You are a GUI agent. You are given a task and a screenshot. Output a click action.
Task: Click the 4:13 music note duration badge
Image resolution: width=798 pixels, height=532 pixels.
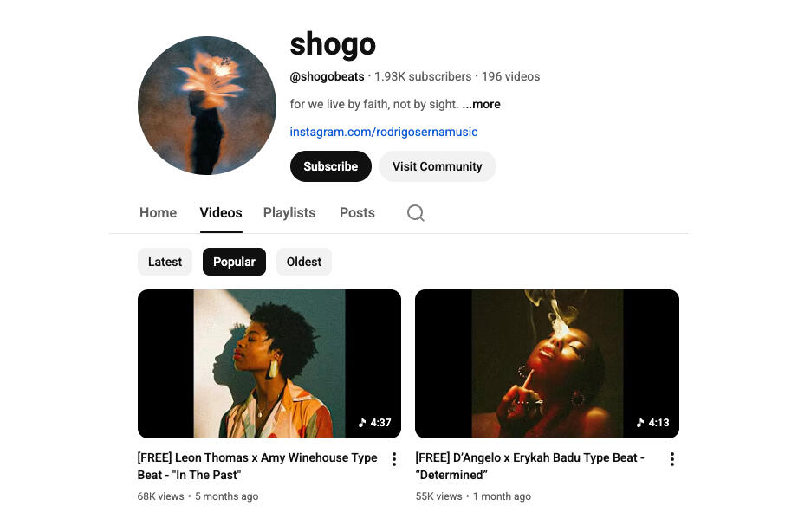653,423
